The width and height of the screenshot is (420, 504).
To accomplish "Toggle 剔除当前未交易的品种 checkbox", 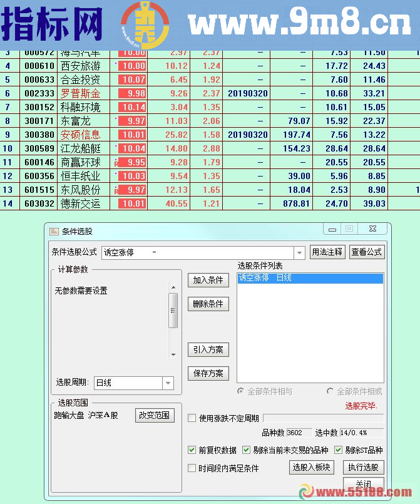I will pyautogui.click(x=246, y=450).
